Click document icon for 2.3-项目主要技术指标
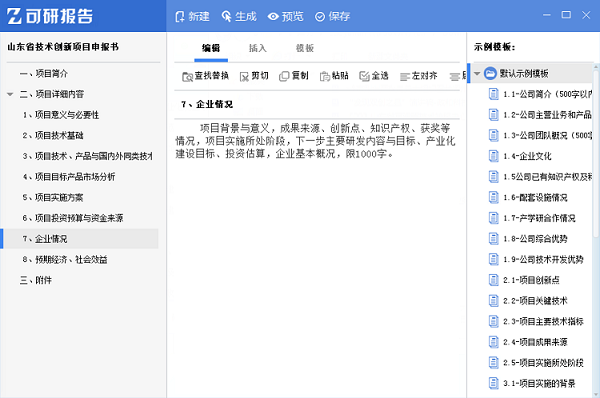 [x=494, y=321]
